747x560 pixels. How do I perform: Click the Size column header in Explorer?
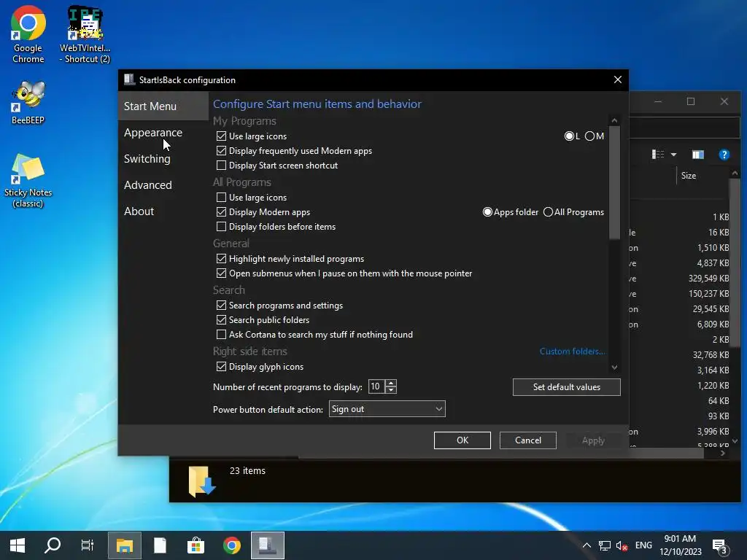click(689, 176)
